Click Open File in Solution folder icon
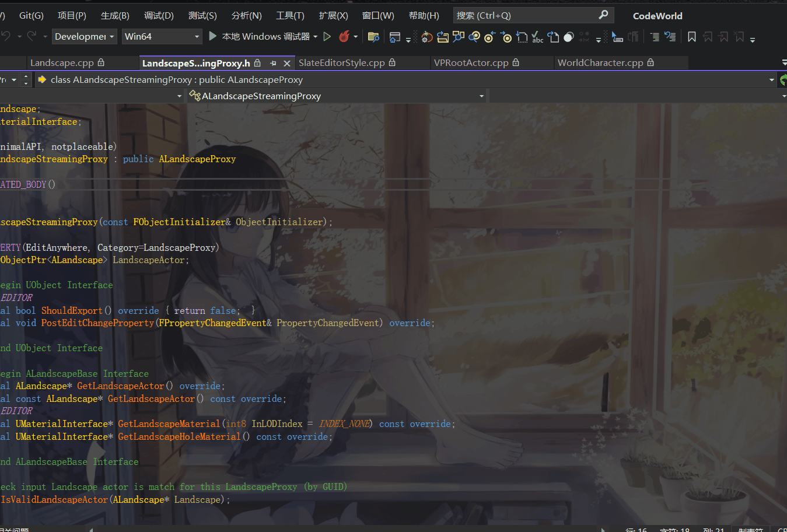Screen dimensions: 787x532 pos(443,37)
